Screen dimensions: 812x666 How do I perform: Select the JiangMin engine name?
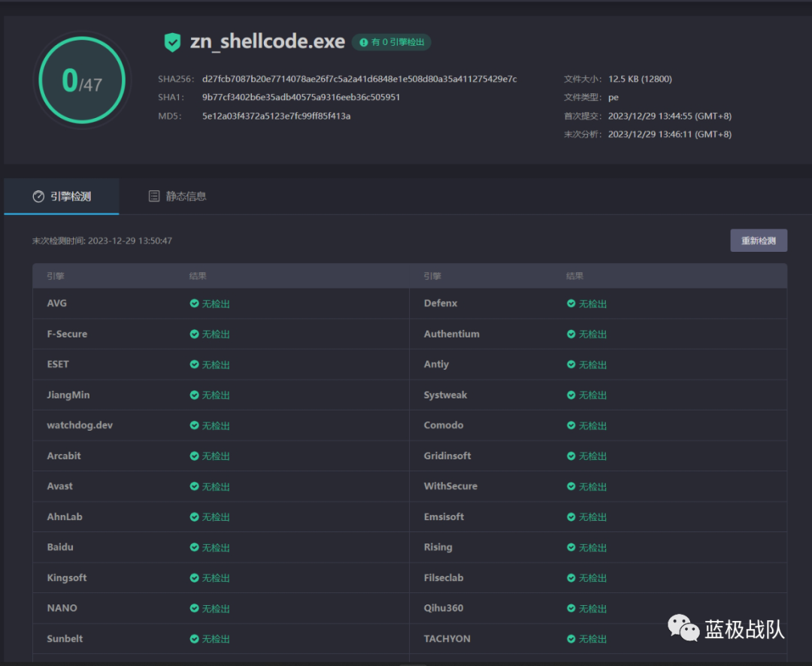(68, 395)
